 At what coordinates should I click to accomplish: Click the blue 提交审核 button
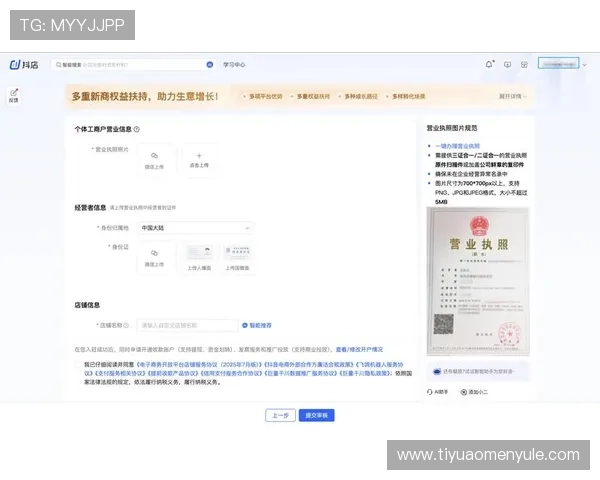point(316,415)
